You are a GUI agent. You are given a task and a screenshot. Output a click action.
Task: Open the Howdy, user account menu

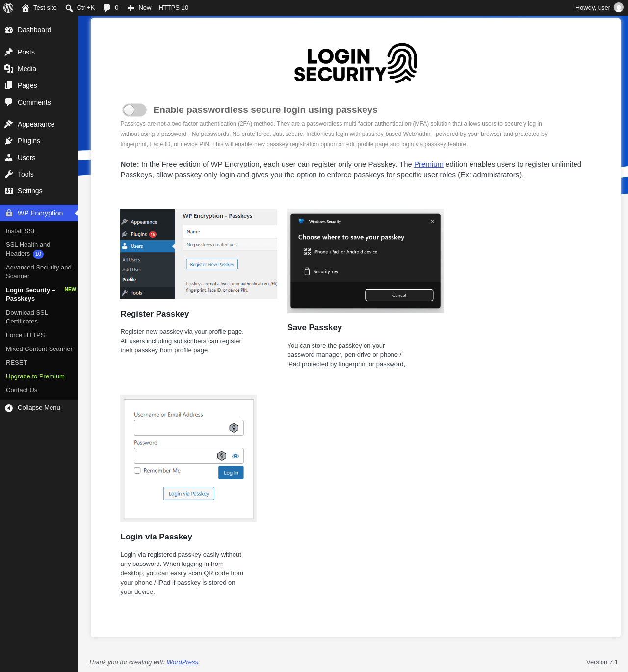coord(600,8)
